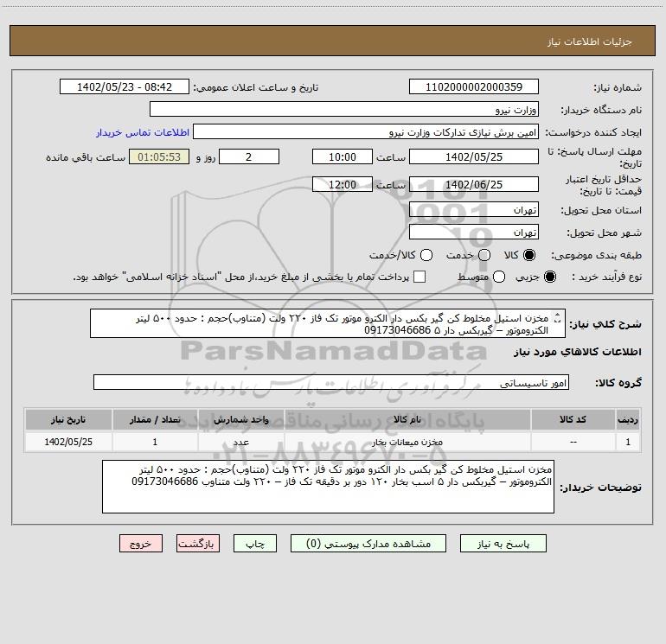Click the 'چاپ' print button

[x=255, y=544]
